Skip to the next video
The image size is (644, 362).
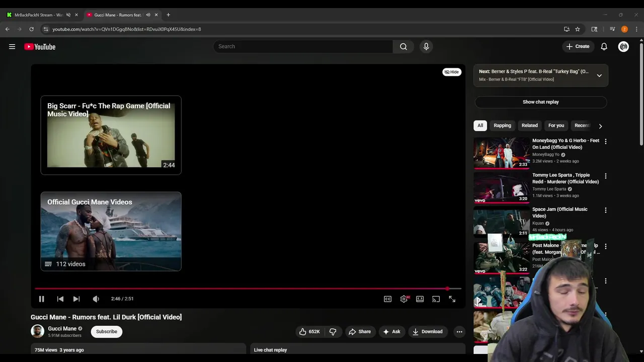click(76, 299)
